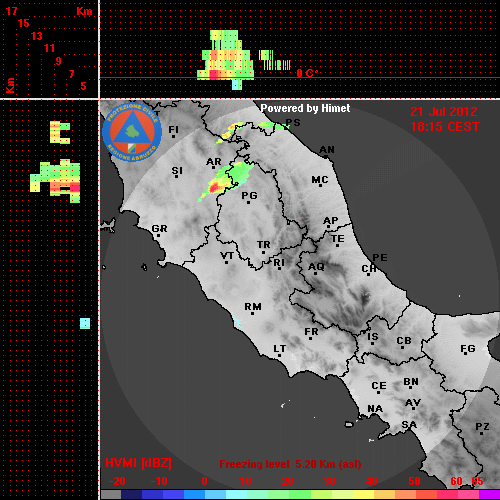This screenshot has height=500, width=500.
Task: Click the 'IS' city label
Action: click(x=373, y=337)
